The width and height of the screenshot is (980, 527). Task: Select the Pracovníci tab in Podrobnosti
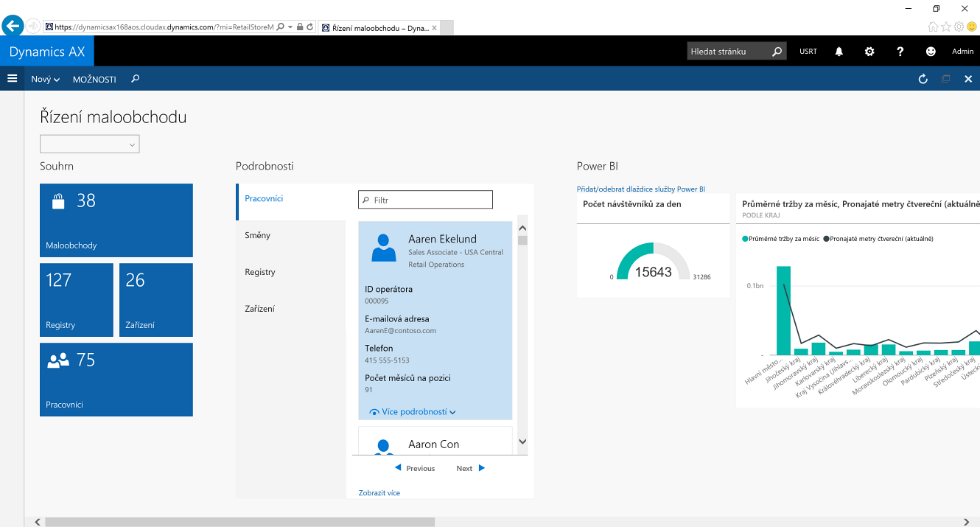tap(291, 202)
